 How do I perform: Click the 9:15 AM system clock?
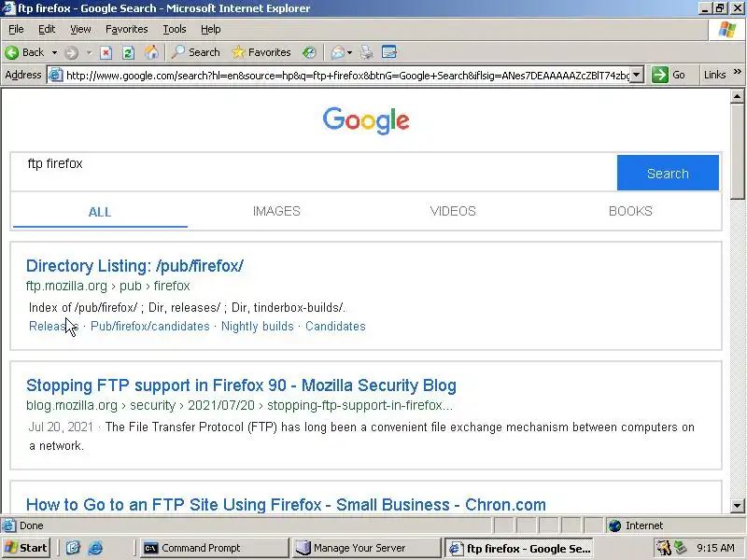pos(715,548)
